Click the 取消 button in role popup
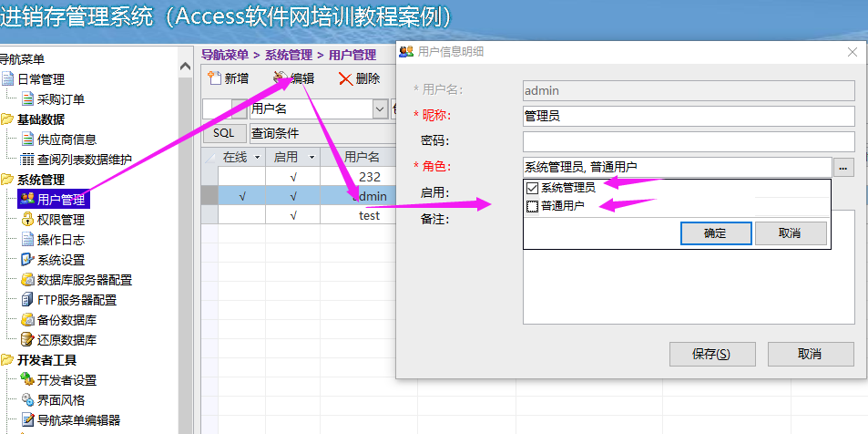 pos(791,233)
